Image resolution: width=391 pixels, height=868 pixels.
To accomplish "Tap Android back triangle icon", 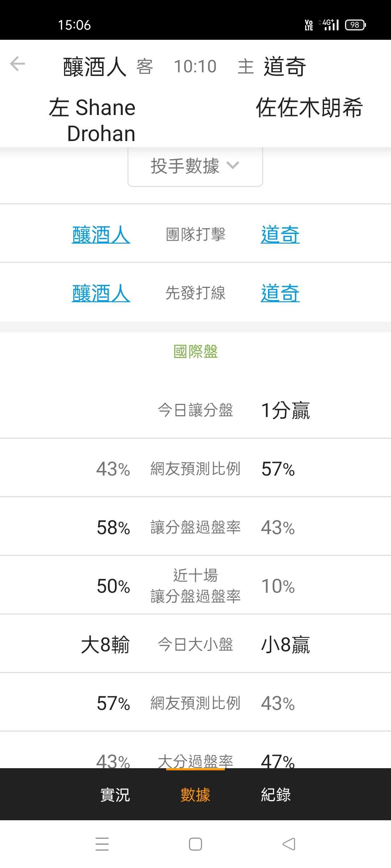I will click(289, 844).
